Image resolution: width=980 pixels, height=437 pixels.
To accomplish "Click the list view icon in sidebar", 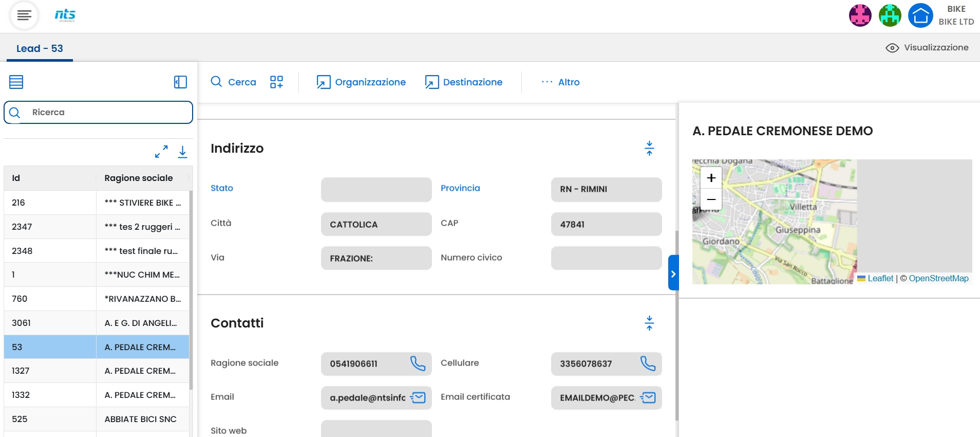I will point(16,82).
